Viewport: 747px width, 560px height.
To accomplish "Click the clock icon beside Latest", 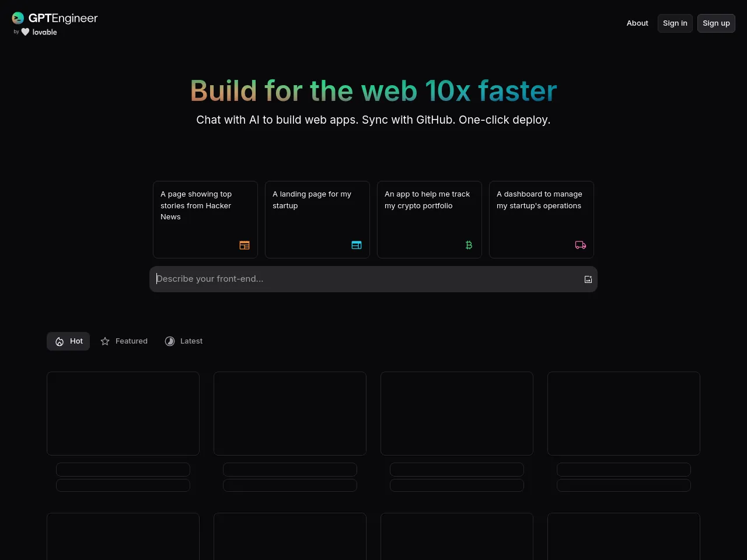I will click(170, 341).
